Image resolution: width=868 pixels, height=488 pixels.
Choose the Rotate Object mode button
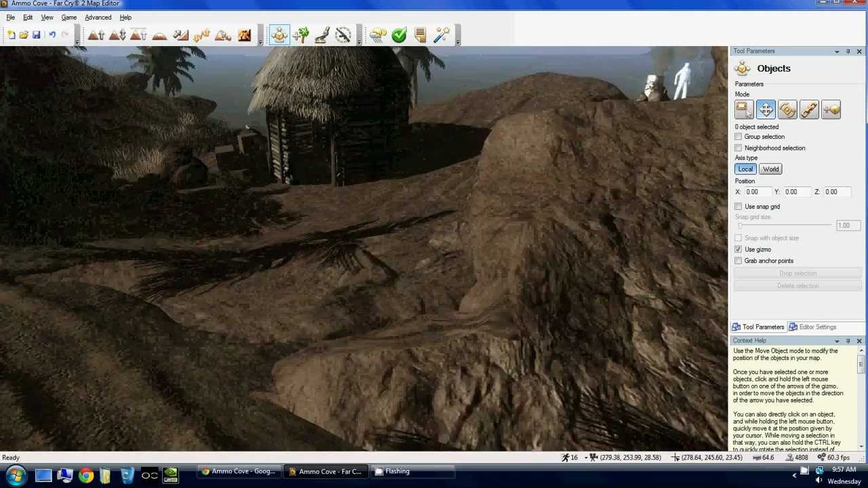click(x=787, y=110)
